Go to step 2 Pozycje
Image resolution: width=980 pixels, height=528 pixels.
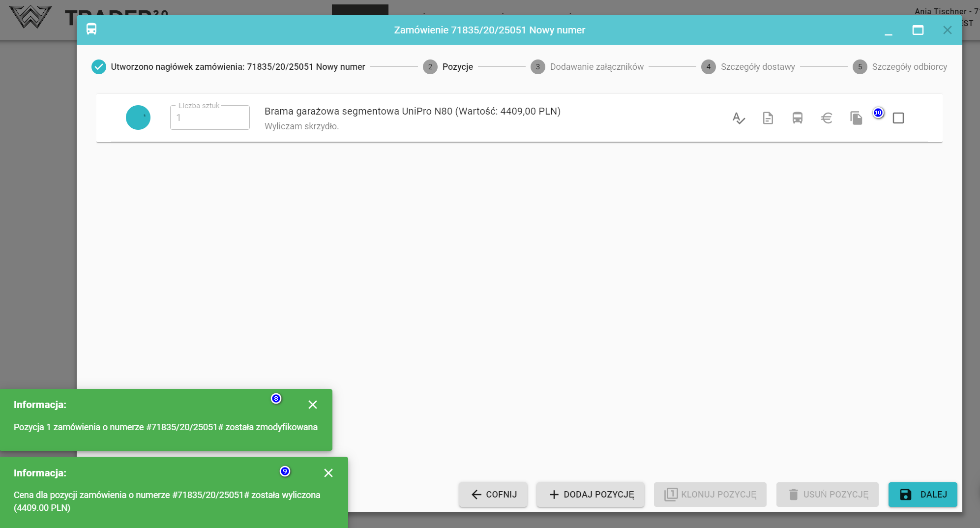click(x=448, y=67)
